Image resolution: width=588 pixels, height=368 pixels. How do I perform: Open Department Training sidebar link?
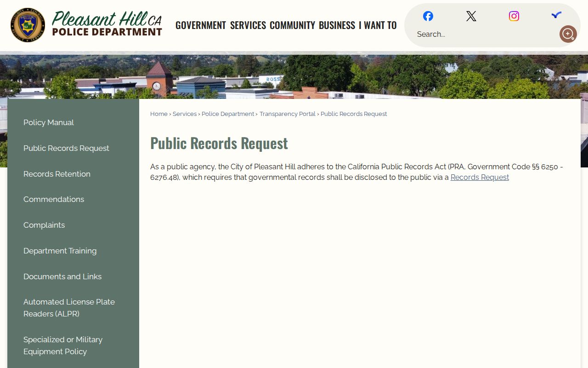(x=60, y=251)
